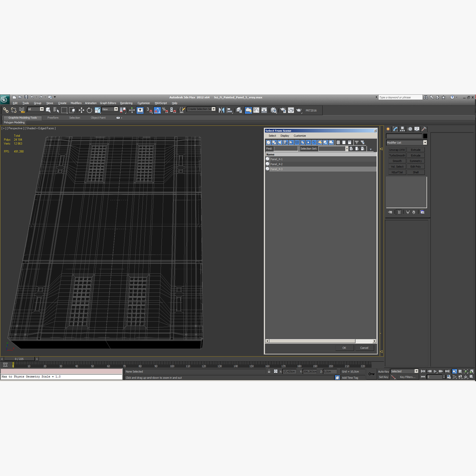
Task: Open the Rendering menu
Action: (x=127, y=103)
